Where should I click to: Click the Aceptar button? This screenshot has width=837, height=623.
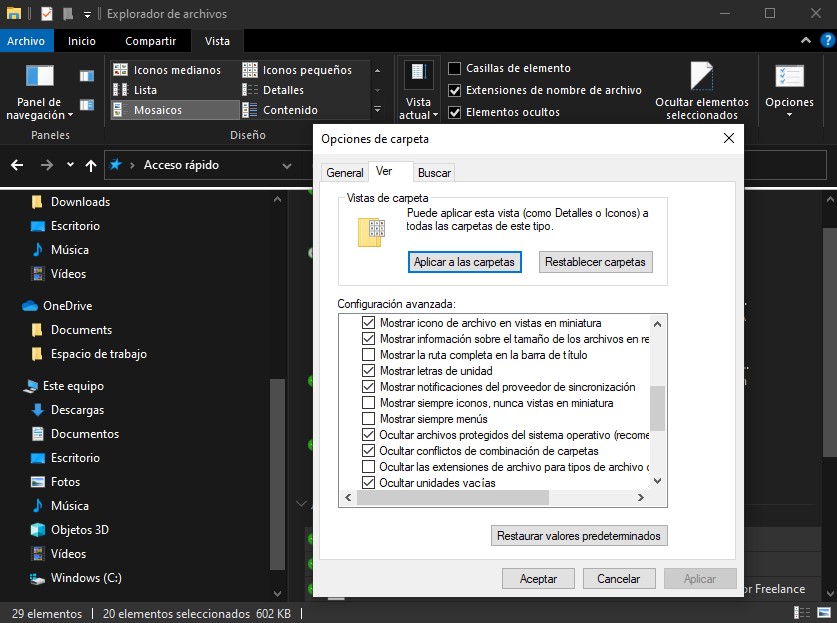[538, 579]
